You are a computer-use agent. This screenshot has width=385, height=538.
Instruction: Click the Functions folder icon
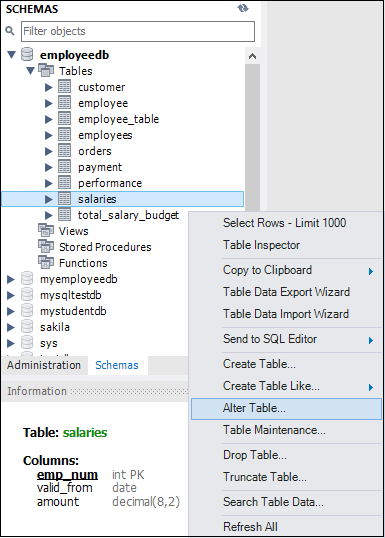46,262
